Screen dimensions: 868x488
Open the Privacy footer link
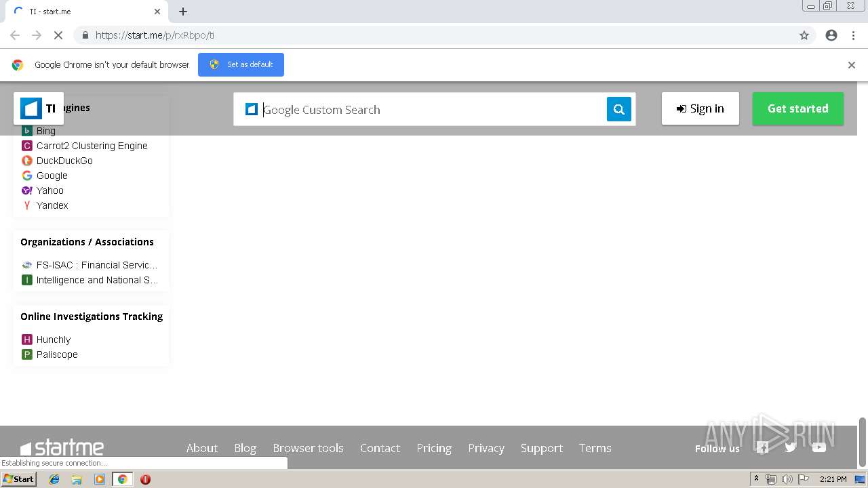pyautogui.click(x=486, y=448)
